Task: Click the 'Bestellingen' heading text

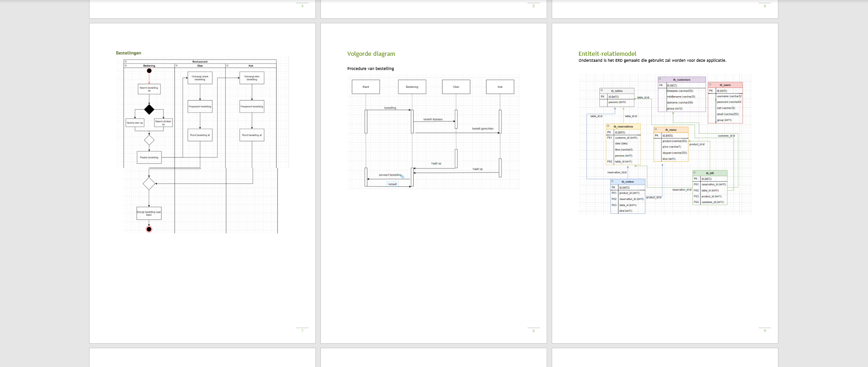Action: [x=128, y=53]
